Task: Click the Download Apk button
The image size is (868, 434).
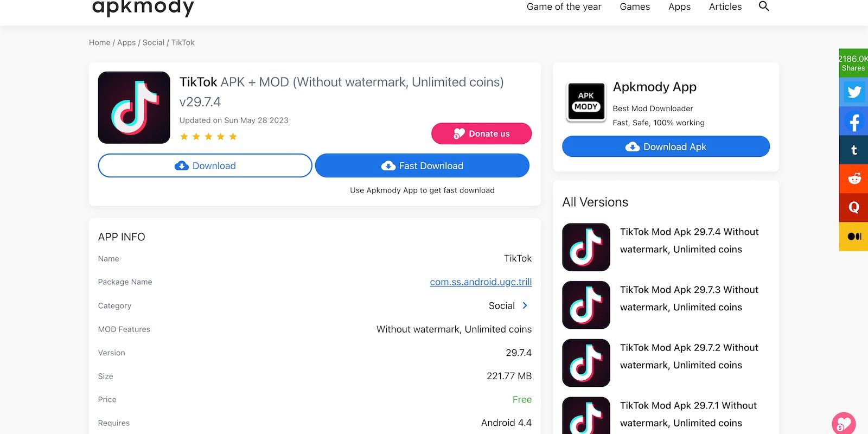Action: pyautogui.click(x=666, y=146)
